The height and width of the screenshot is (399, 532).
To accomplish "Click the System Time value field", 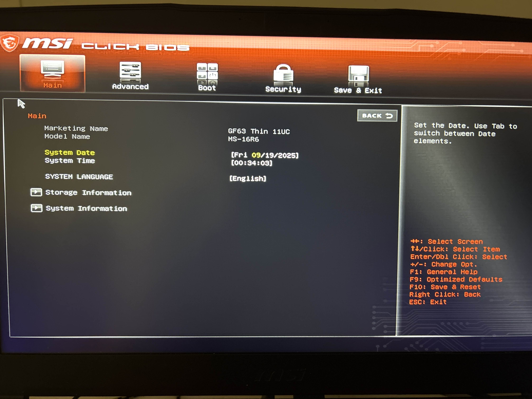I will click(252, 163).
